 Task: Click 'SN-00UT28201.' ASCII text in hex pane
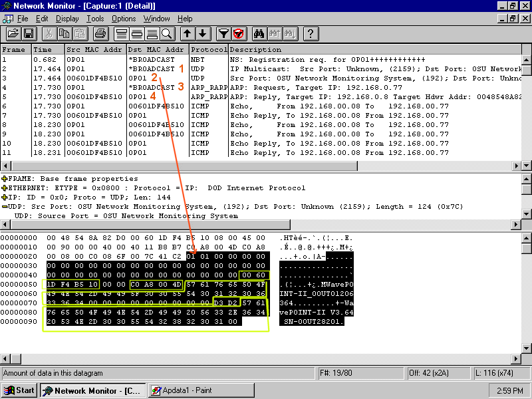point(314,322)
